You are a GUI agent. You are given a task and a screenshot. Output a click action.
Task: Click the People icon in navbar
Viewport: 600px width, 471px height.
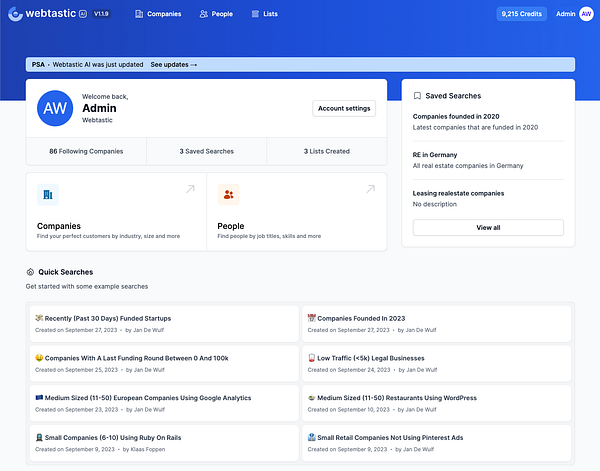pyautogui.click(x=204, y=14)
